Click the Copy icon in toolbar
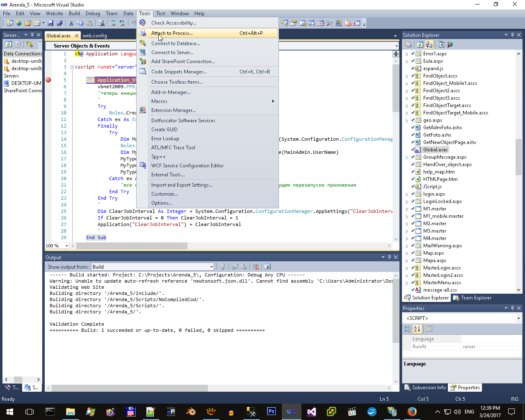The height and width of the screenshot is (420, 525). (80, 23)
